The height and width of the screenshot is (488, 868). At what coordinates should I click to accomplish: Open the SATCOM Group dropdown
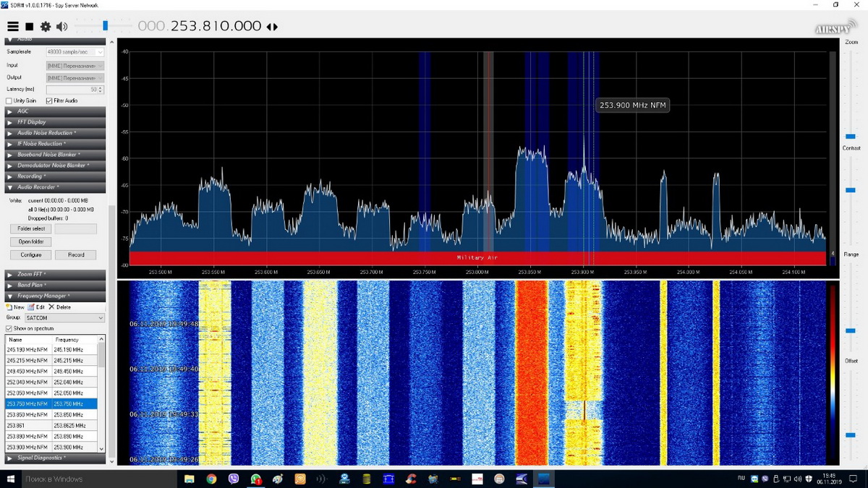point(65,317)
